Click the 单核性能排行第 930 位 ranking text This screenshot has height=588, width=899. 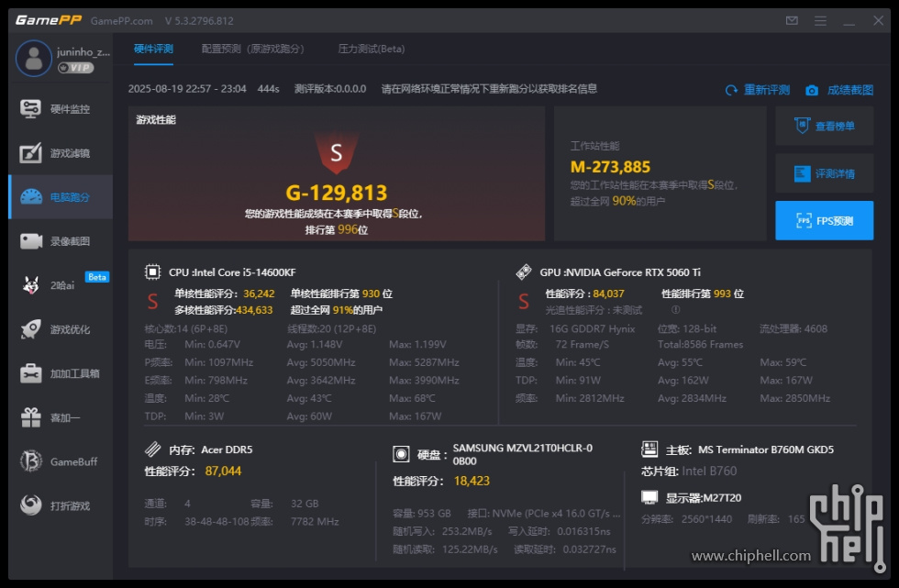(x=341, y=294)
